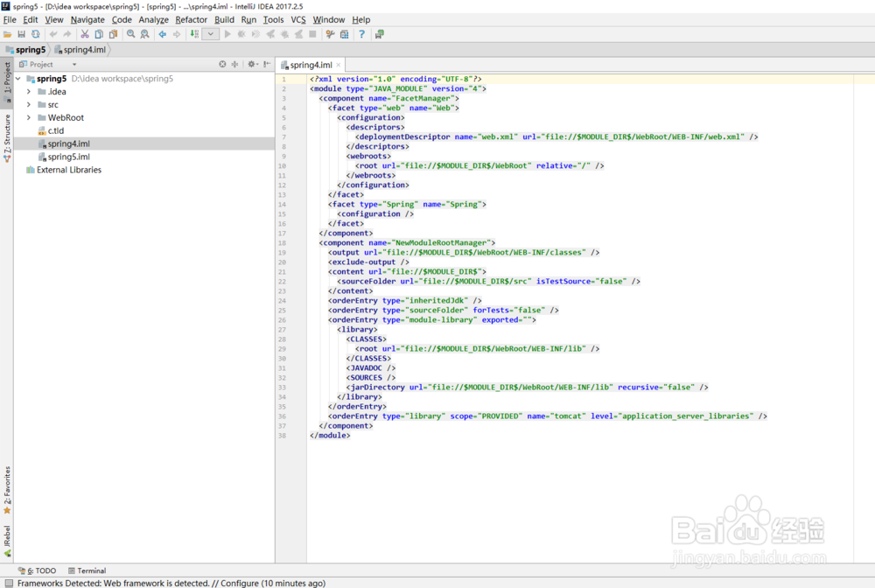Open the File menu
Image resolution: width=875 pixels, height=588 pixels.
[10, 19]
